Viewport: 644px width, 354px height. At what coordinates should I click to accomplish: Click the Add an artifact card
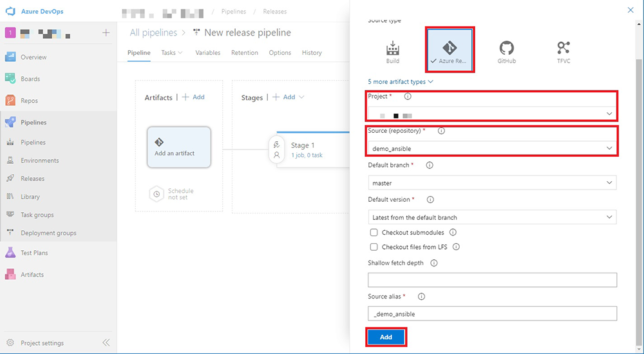click(x=179, y=147)
